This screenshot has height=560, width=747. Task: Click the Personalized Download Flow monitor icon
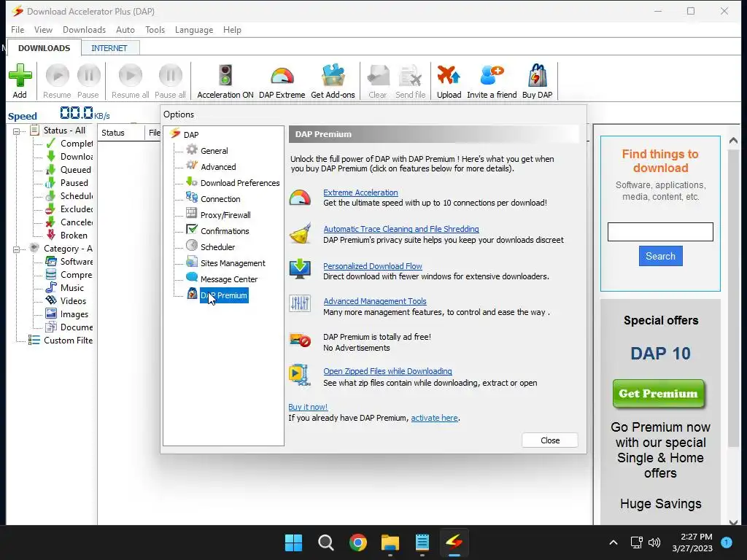[x=300, y=269]
